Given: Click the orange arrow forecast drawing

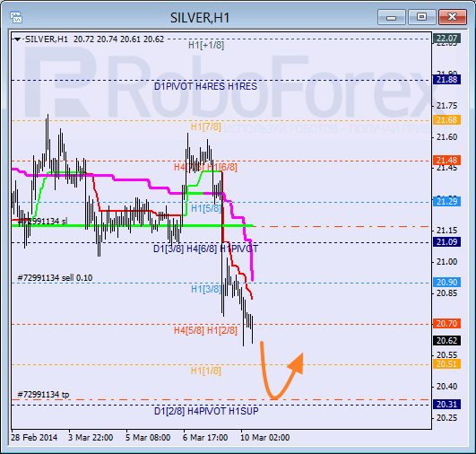Looking at the screenshot, I should (281, 371).
